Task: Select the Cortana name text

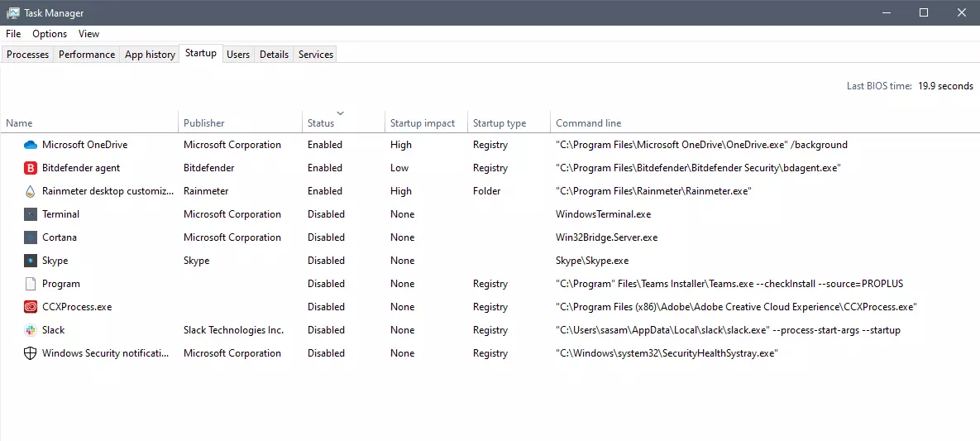Action: click(60, 237)
